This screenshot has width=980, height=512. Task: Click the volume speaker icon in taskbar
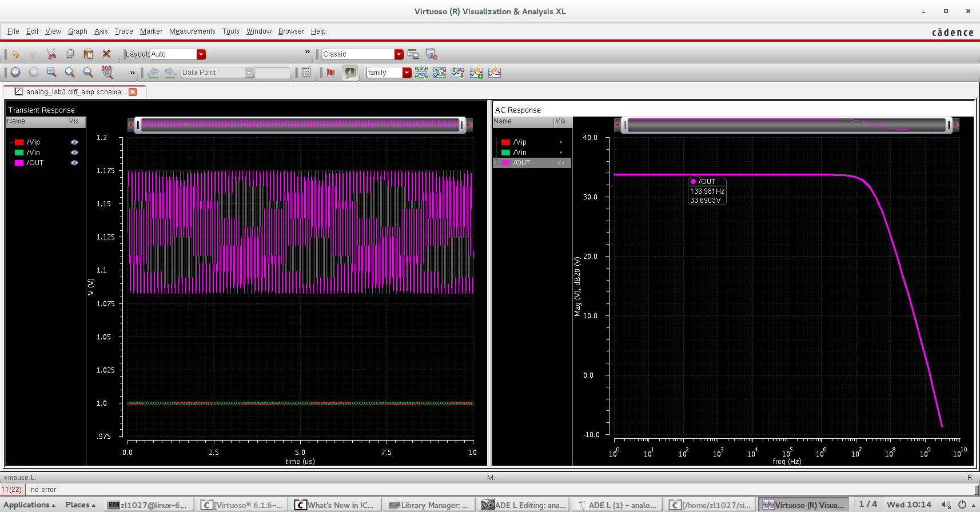tap(946, 505)
